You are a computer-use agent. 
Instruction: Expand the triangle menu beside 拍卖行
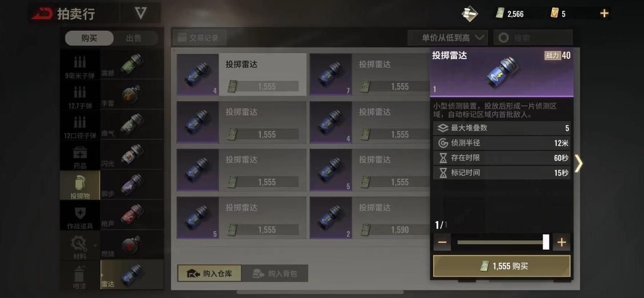(141, 14)
